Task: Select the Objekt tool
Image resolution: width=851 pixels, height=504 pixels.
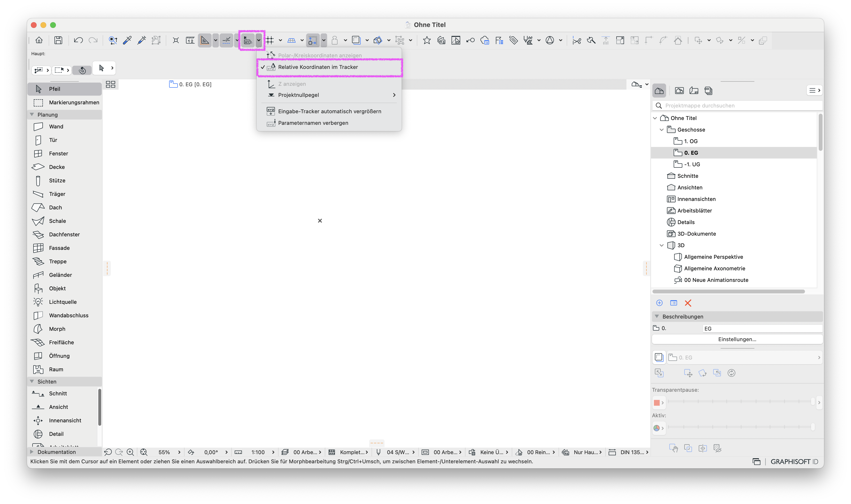Action: point(65,288)
